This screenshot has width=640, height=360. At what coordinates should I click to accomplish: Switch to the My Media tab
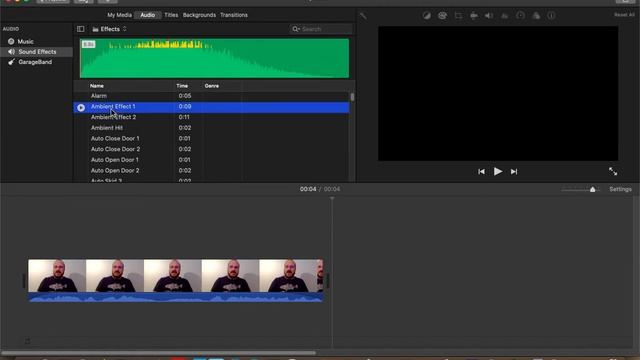coord(119,15)
